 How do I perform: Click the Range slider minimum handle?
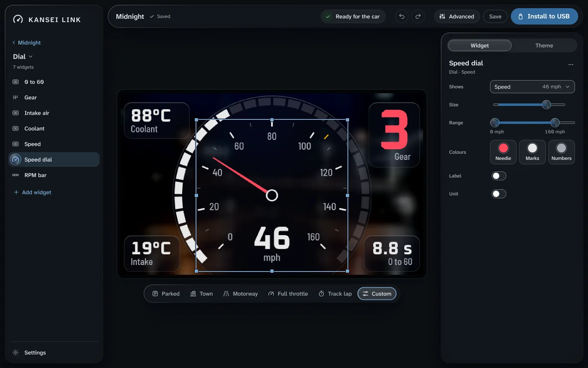[x=495, y=122]
